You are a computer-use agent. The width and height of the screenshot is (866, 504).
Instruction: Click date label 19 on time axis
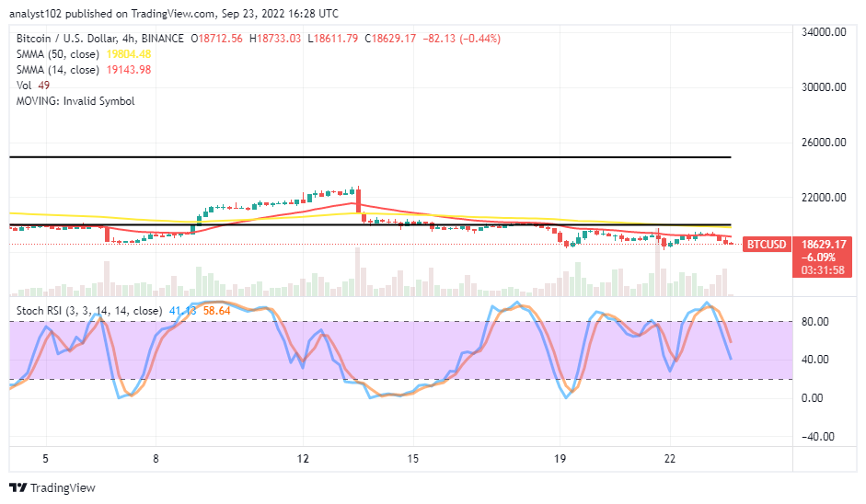point(560,459)
